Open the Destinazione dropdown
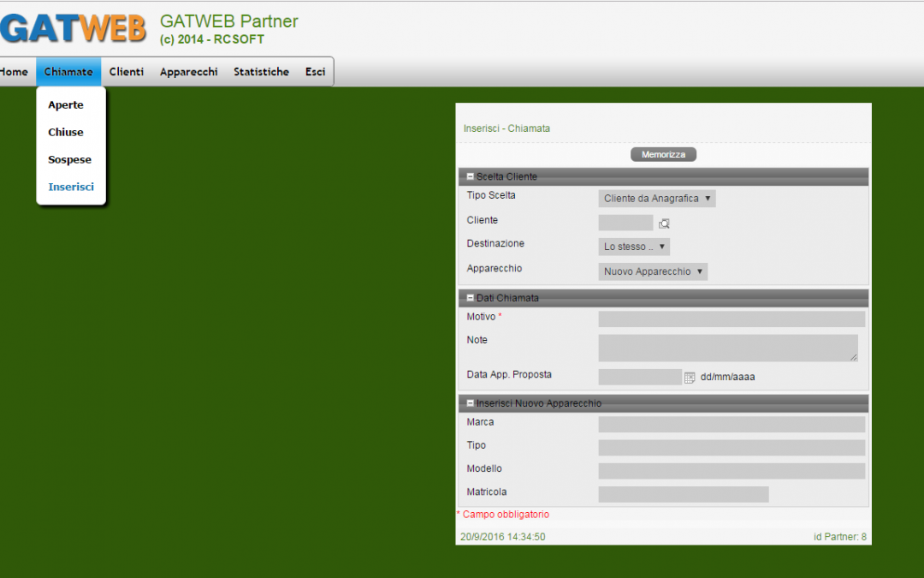924x578 pixels. [x=633, y=247]
